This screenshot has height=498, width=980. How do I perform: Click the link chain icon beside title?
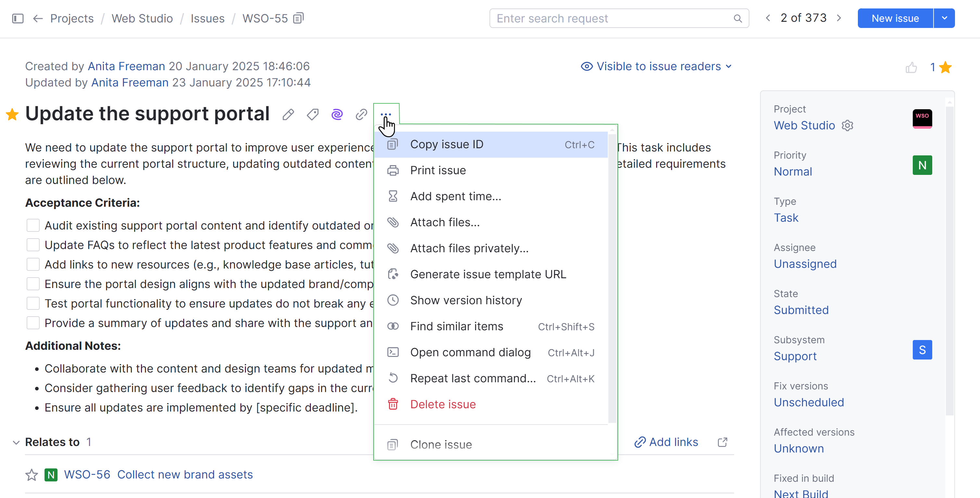[361, 114]
